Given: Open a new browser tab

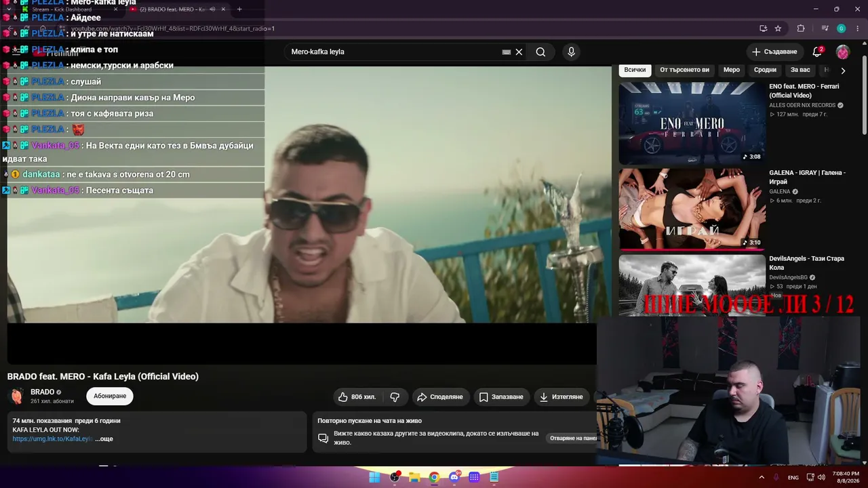Looking at the screenshot, I should pyautogui.click(x=239, y=9).
